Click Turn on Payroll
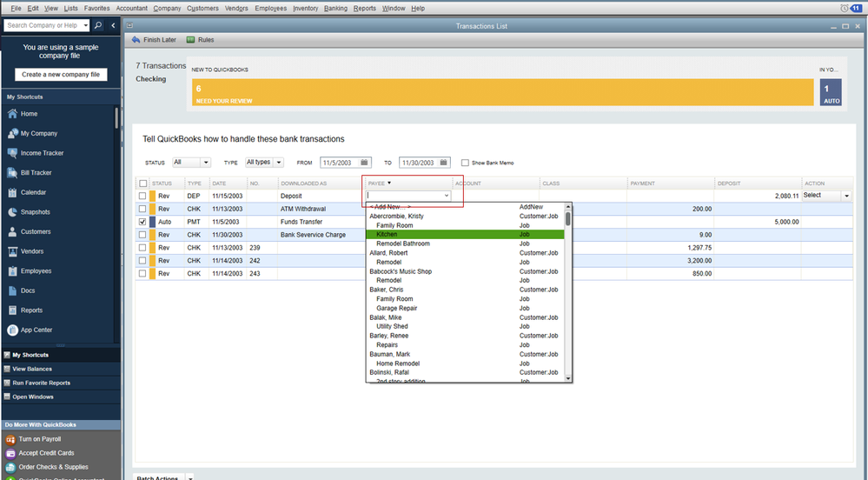This screenshot has height=480, width=868. (39, 439)
